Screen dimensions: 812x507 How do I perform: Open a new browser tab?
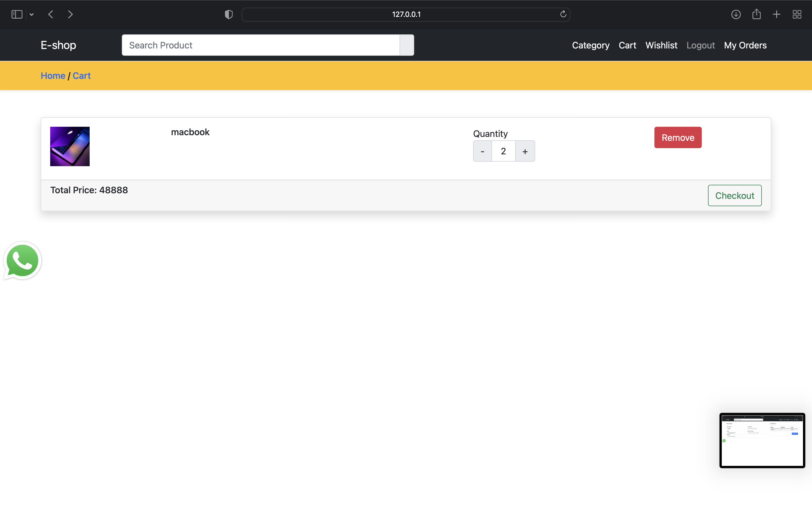776,14
